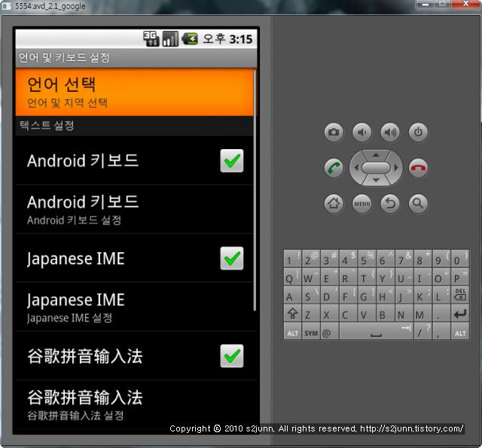Click the D-pad down arrow
The image size is (482, 448).
coord(376,181)
